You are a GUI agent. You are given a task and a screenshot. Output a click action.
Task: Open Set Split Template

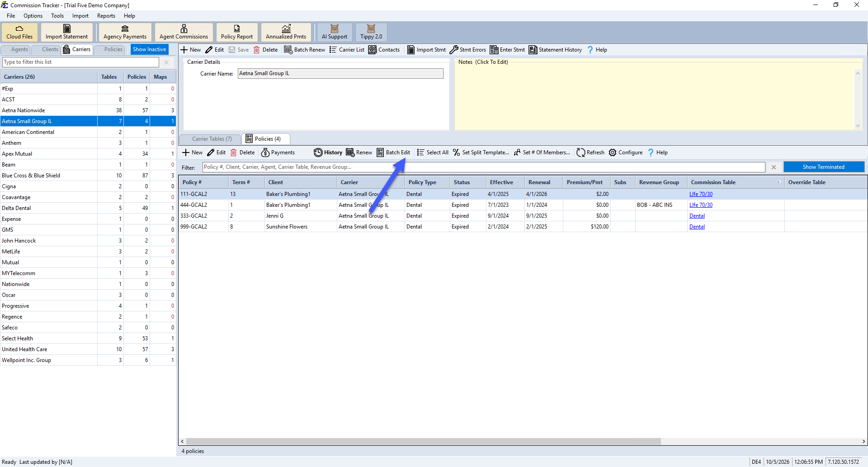point(481,152)
